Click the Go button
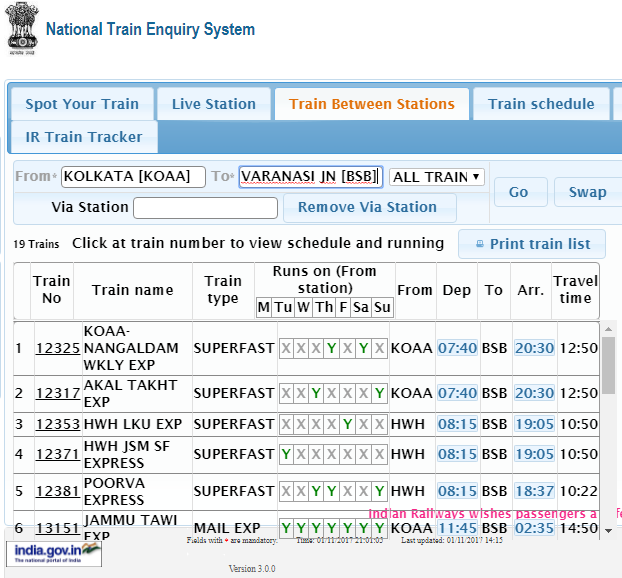The width and height of the screenshot is (622, 578). point(520,192)
